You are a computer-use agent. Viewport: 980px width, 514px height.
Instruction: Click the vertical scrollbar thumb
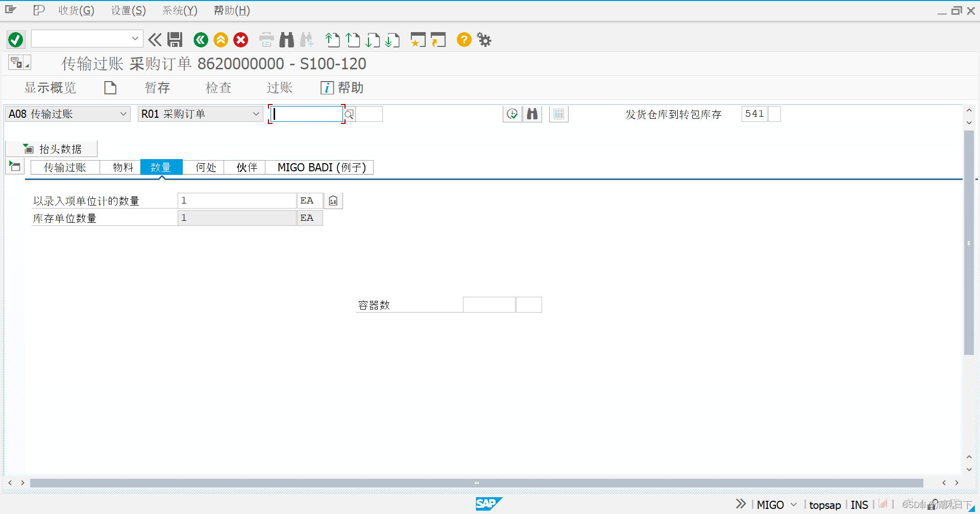coord(969,243)
